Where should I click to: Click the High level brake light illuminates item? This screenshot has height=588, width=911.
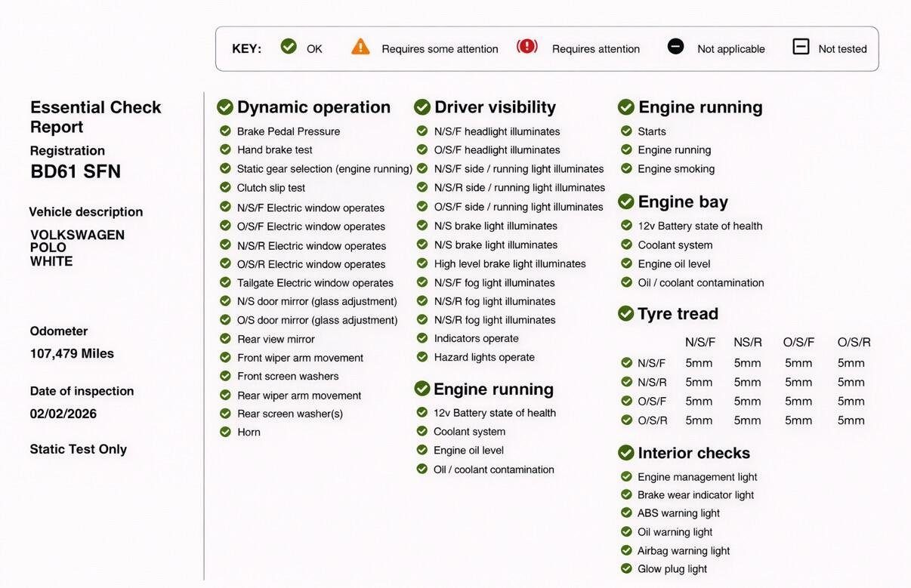(509, 263)
